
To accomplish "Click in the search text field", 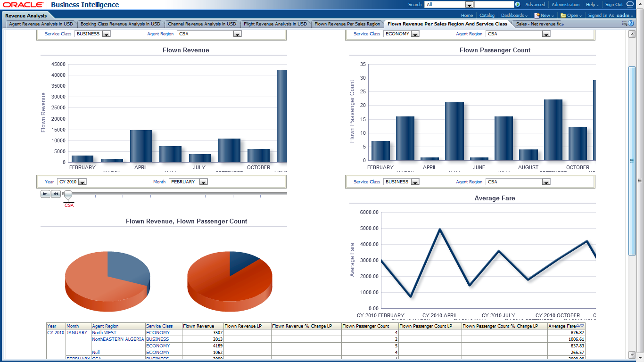I will point(494,5).
